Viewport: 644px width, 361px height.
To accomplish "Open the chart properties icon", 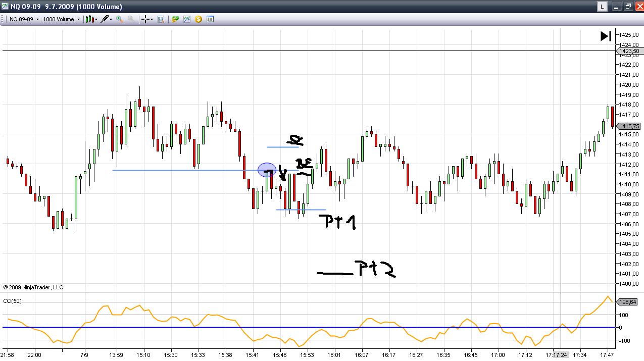I will pos(210,19).
